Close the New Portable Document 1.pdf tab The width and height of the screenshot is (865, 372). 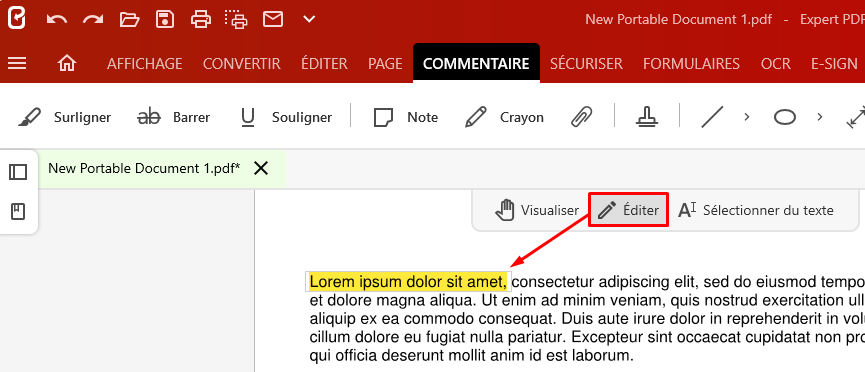point(260,168)
